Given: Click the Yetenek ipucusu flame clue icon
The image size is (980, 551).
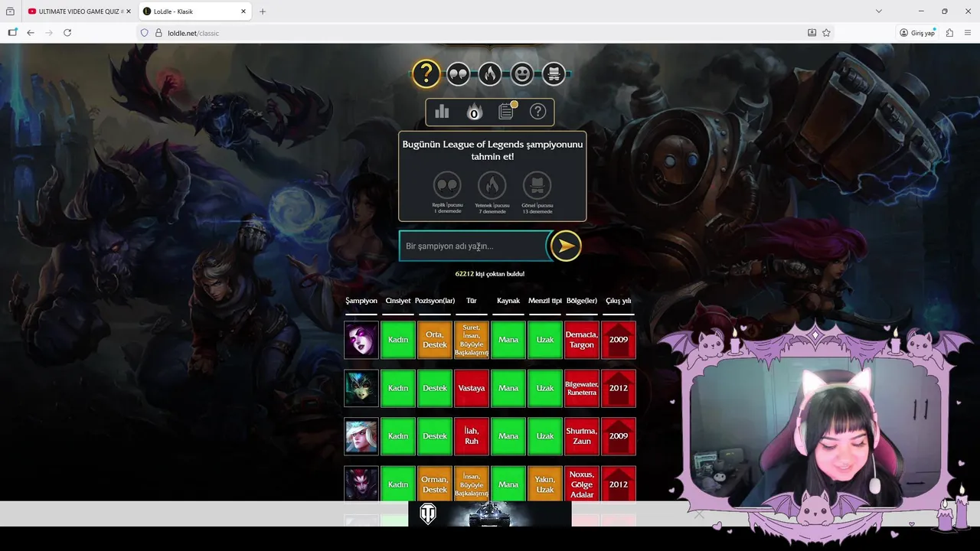Looking at the screenshot, I should (492, 185).
